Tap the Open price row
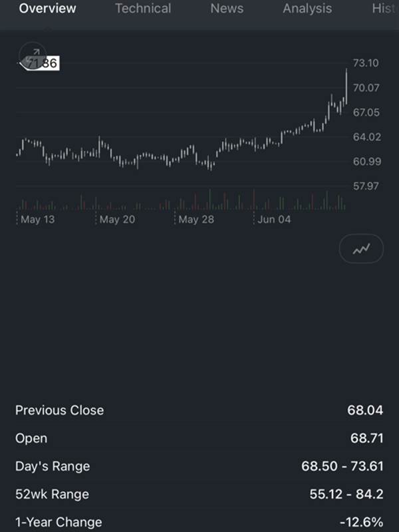This screenshot has width=399, height=532. [x=199, y=438]
